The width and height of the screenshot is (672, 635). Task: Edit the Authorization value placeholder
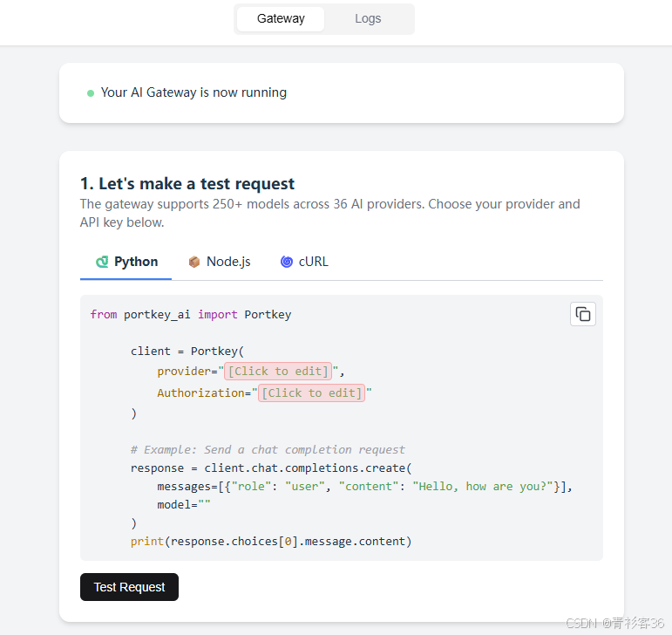click(x=311, y=393)
